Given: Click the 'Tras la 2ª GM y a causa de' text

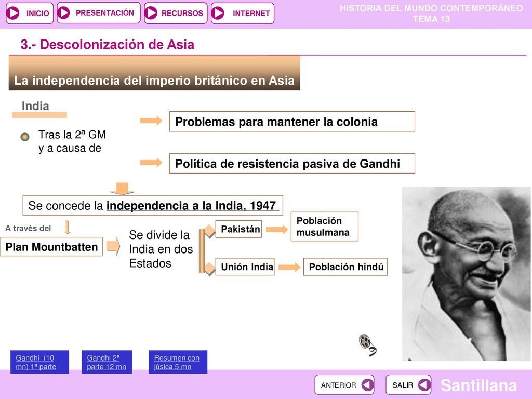Looking at the screenshot, I should click(72, 141).
